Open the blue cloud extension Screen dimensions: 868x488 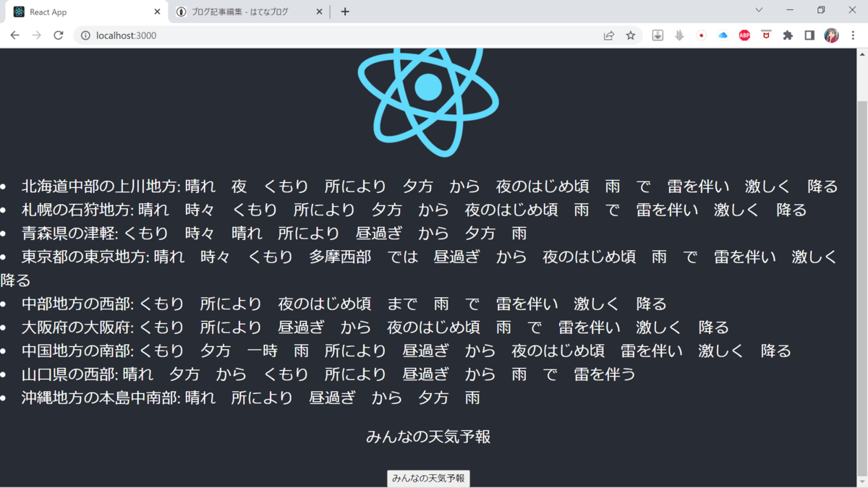tap(723, 35)
